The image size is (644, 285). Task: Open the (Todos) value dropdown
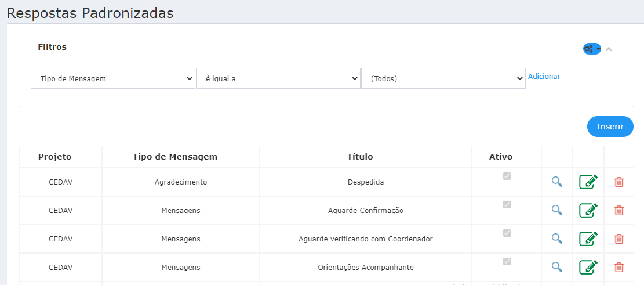(x=443, y=78)
